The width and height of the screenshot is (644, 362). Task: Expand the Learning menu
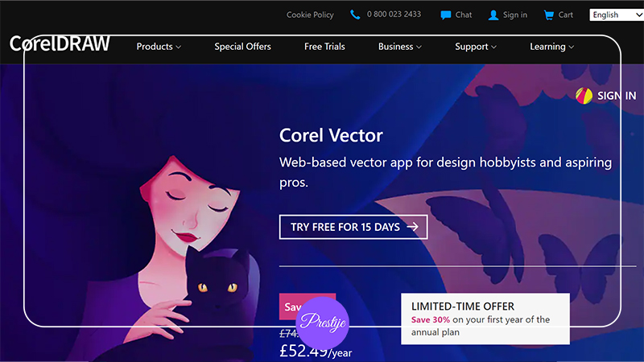tap(551, 47)
